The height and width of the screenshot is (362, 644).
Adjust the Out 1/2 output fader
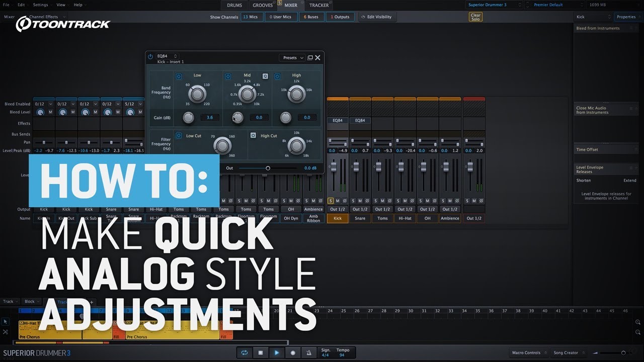click(470, 166)
